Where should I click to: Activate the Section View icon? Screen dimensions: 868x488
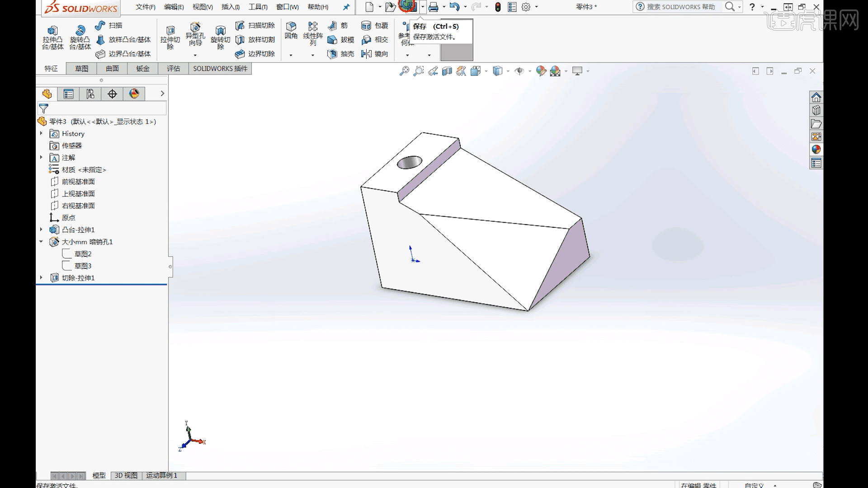tap(448, 71)
